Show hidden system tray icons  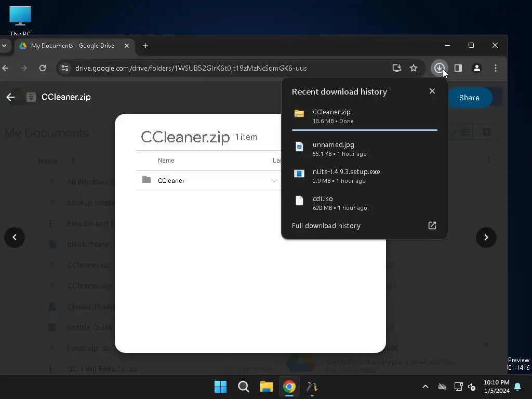coord(425,387)
